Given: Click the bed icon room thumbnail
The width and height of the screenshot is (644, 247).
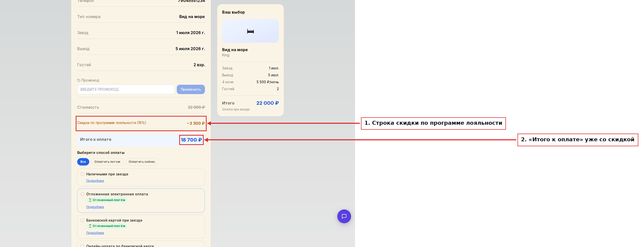Looking at the screenshot, I should [250, 31].
